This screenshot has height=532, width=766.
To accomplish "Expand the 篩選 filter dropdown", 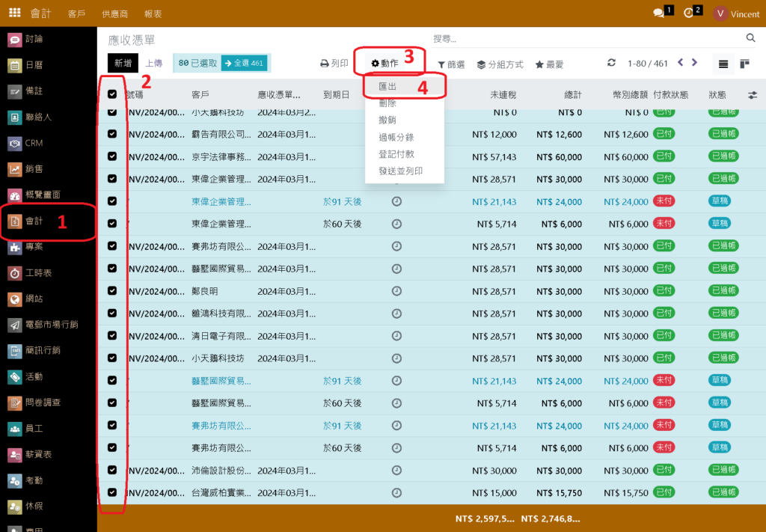I will click(x=451, y=65).
